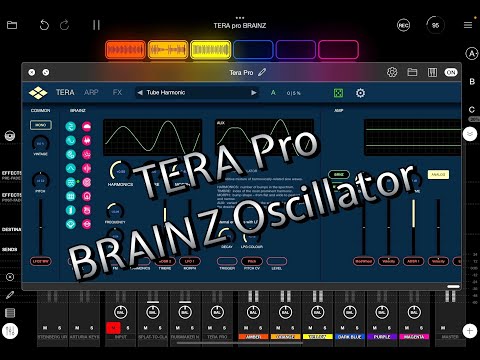Select scene C on the right edge
This screenshot has height=360, width=480.
[472, 109]
